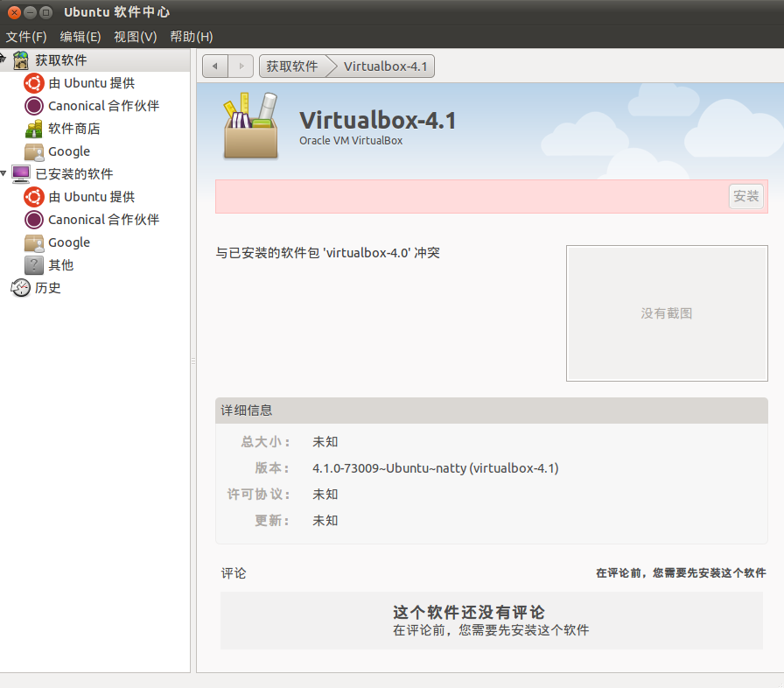This screenshot has width=784, height=688.
Task: Click the 没有截图 screenshot placeholder
Action: pyautogui.click(x=667, y=313)
